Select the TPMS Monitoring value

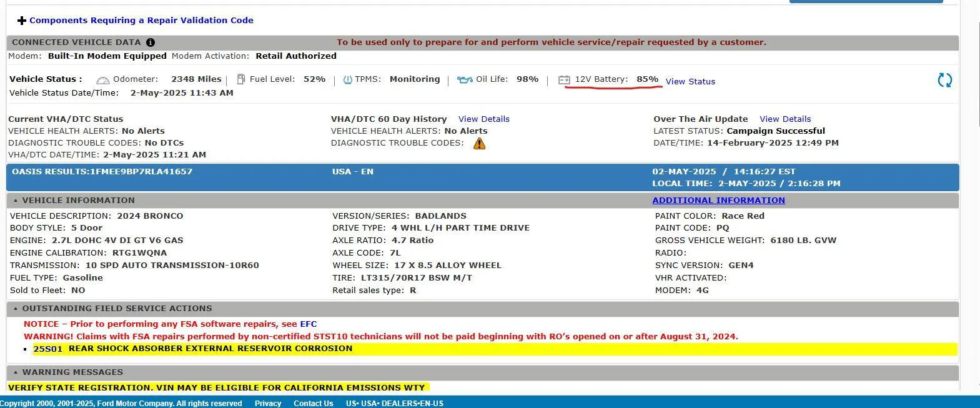[x=415, y=79]
